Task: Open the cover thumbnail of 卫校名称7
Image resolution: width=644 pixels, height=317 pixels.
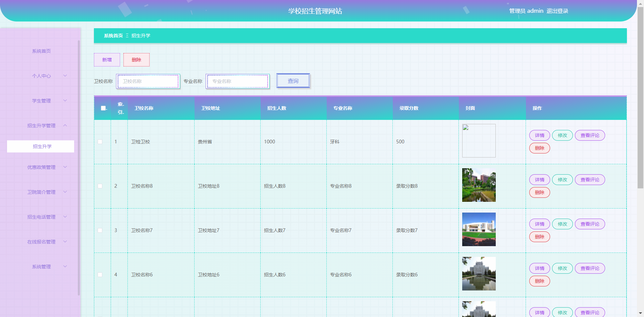Action: [479, 229]
